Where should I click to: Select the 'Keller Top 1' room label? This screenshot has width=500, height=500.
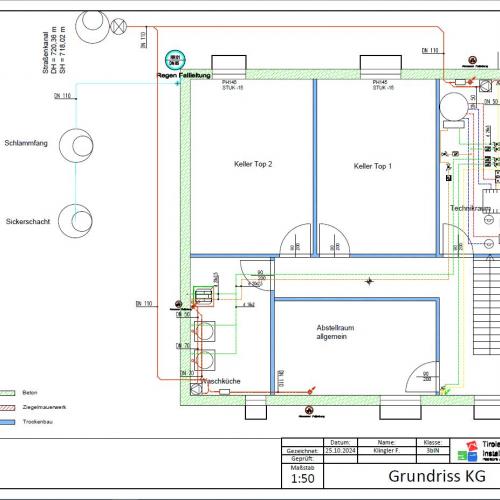click(x=373, y=166)
